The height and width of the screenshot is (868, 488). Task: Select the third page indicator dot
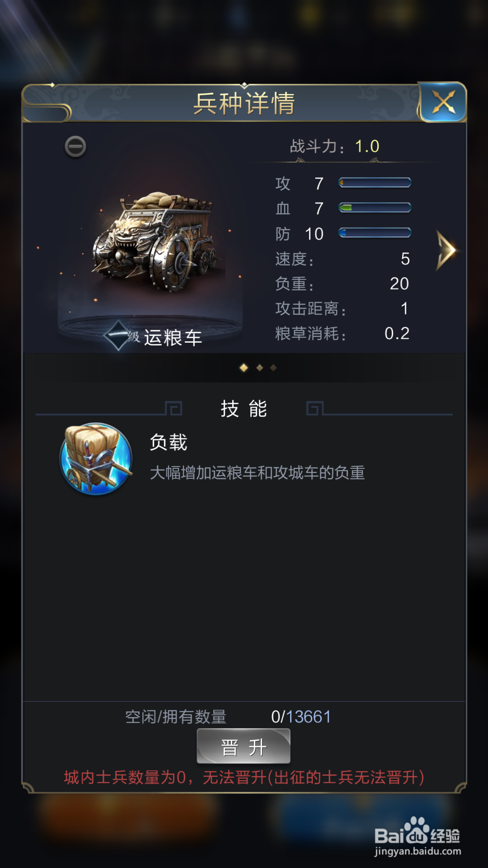click(x=273, y=368)
